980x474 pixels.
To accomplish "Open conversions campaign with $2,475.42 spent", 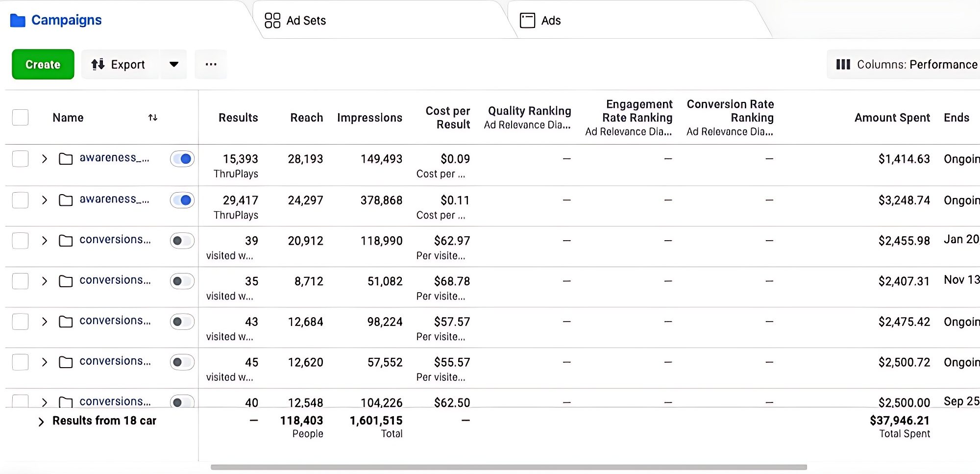I will coord(115,321).
